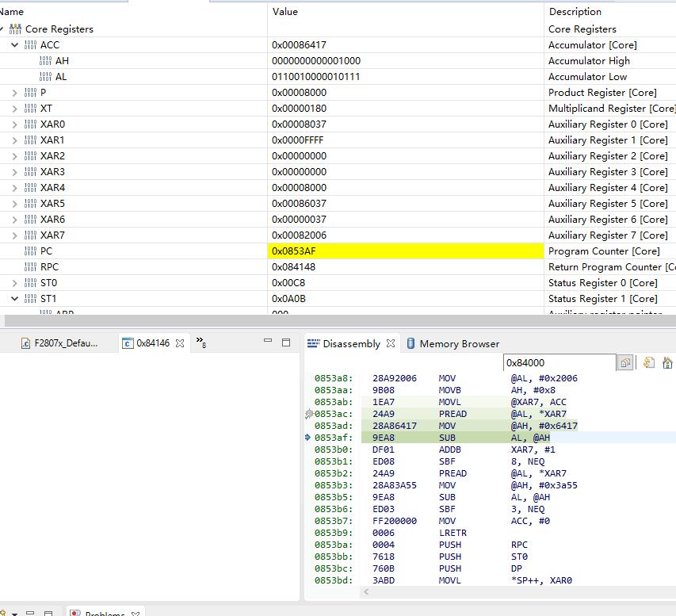Select the ACC value 0x00086417

point(299,45)
